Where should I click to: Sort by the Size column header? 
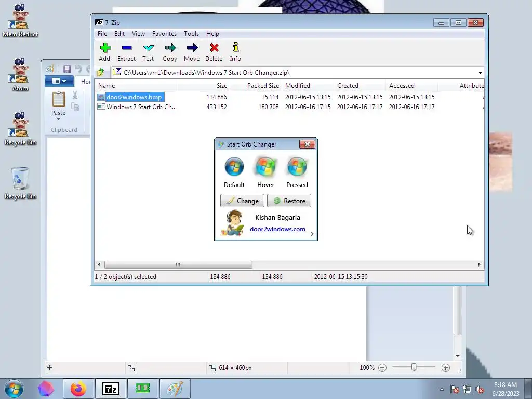204,86
